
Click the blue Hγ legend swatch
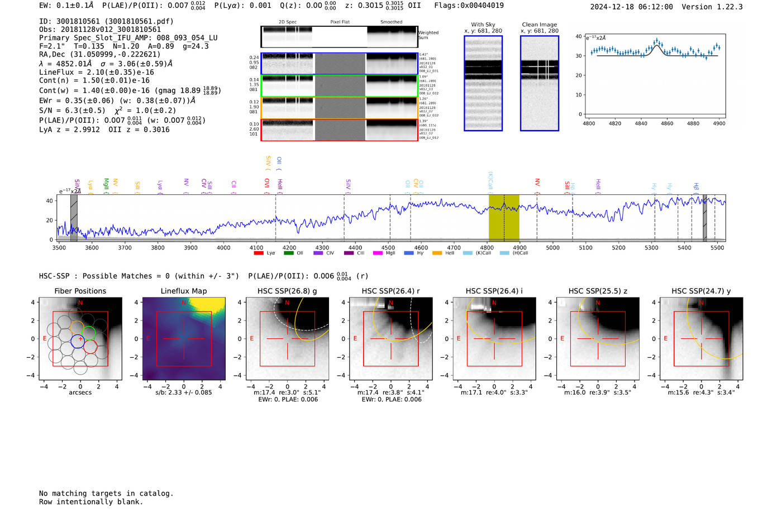pyautogui.click(x=409, y=253)
